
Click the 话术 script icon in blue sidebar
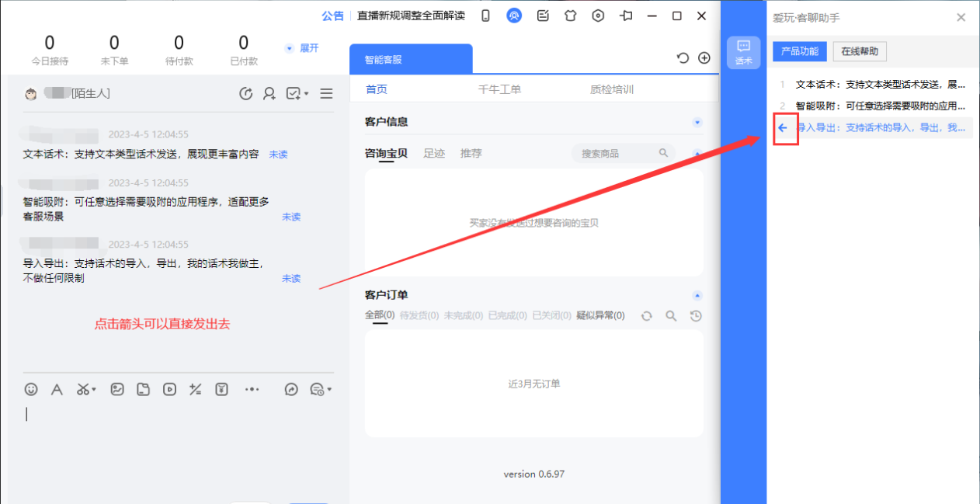coord(743,52)
